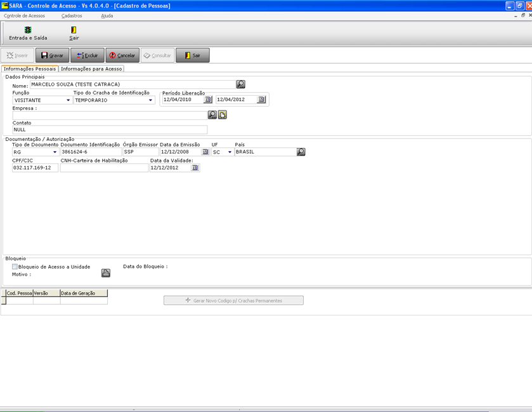Viewport: 532px width, 412px height.
Task: Open calendar for end date 12/04/2012
Action: [x=261, y=100]
